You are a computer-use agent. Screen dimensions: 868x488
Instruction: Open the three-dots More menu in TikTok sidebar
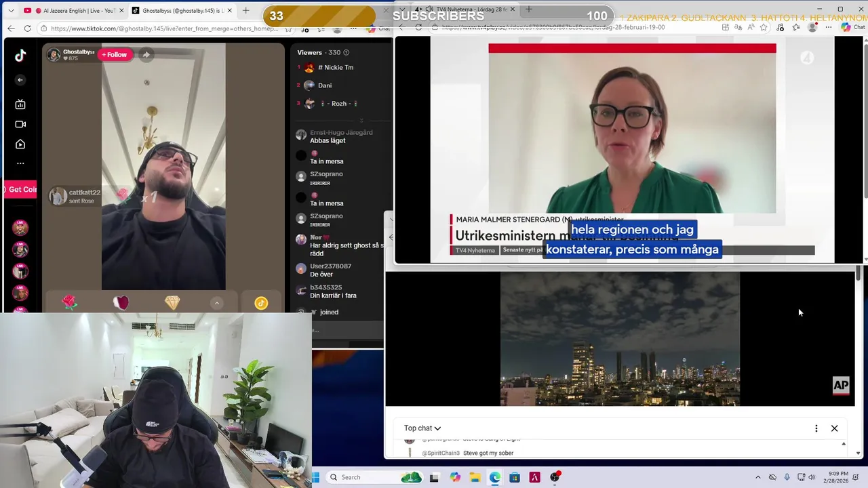point(20,163)
